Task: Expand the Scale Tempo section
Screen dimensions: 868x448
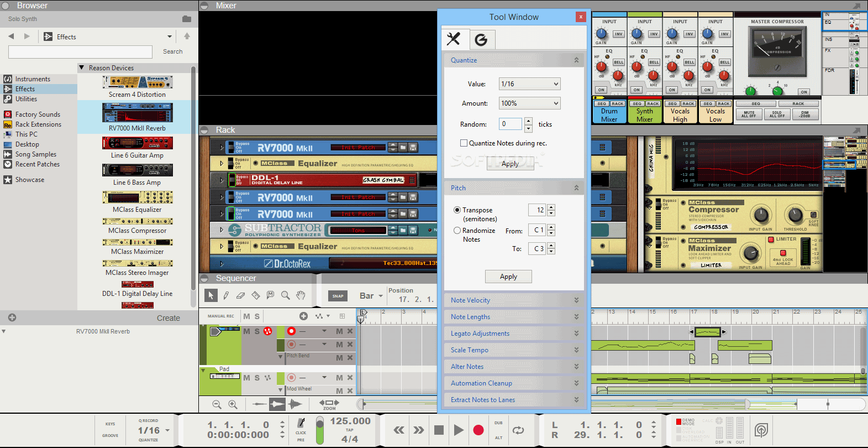Action: click(514, 350)
